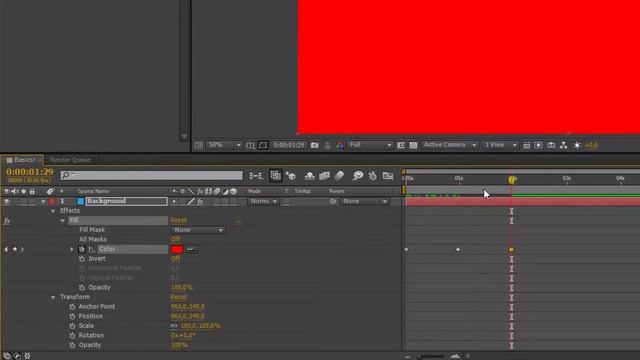Toggle the All Masks Off value
Viewport: 640px width, 360px height.
[x=175, y=240]
